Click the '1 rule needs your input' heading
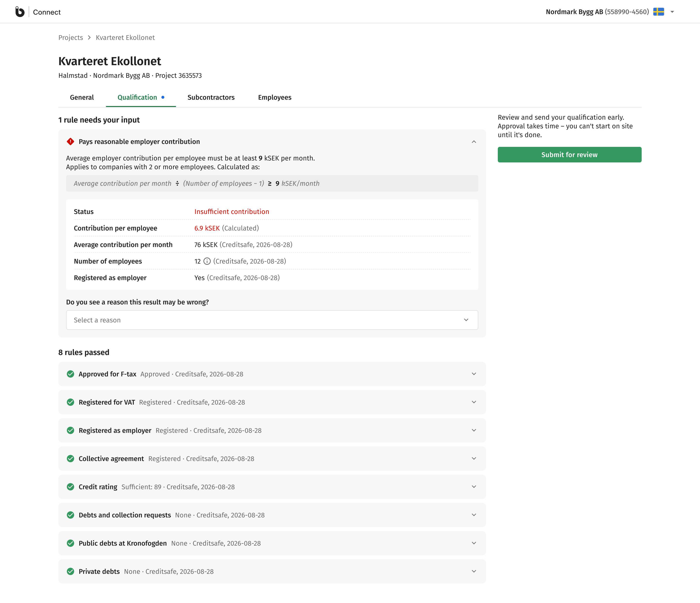This screenshot has width=700, height=603. click(99, 120)
